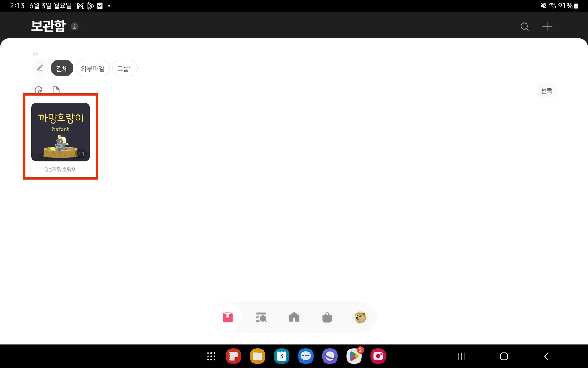588x368 pixels.
Task: Toggle the sticker filter icon
Action: pyautogui.click(x=39, y=90)
